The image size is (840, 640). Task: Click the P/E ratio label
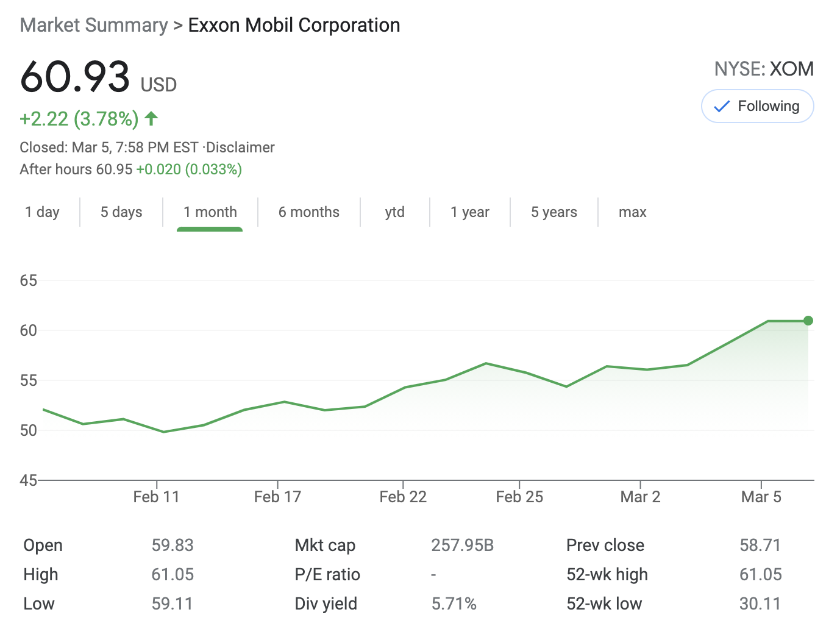(327, 574)
